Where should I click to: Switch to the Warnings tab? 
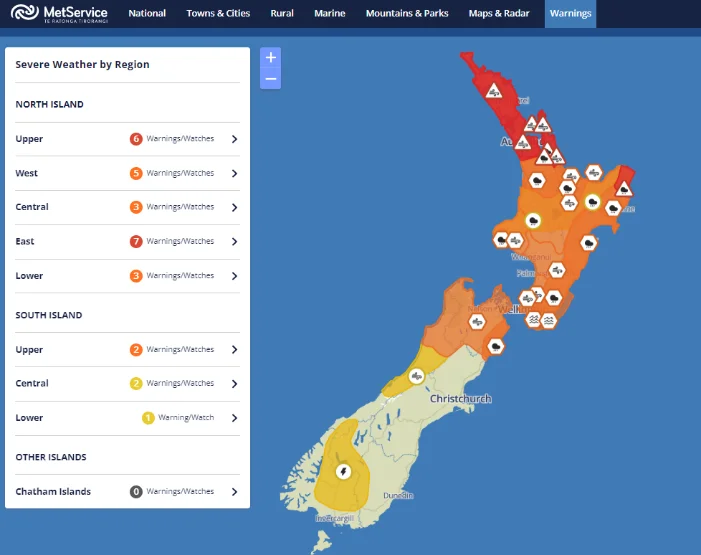[570, 13]
